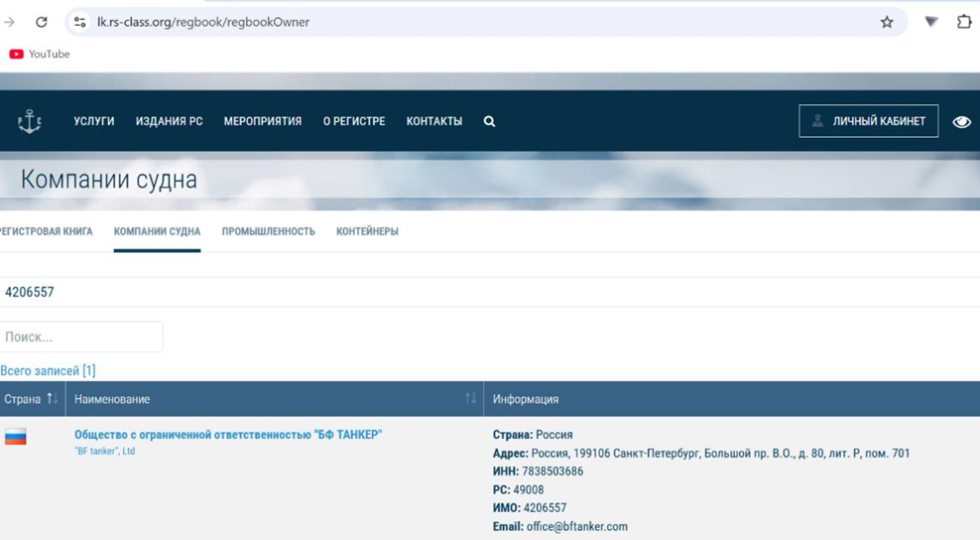Screen dimensions: 980x540
Task: Click the Информация column header
Action: tap(526, 399)
